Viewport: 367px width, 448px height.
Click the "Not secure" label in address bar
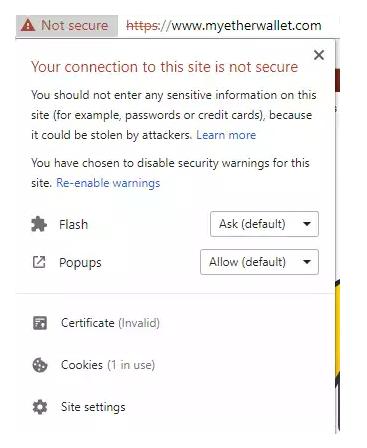pyautogui.click(x=74, y=26)
